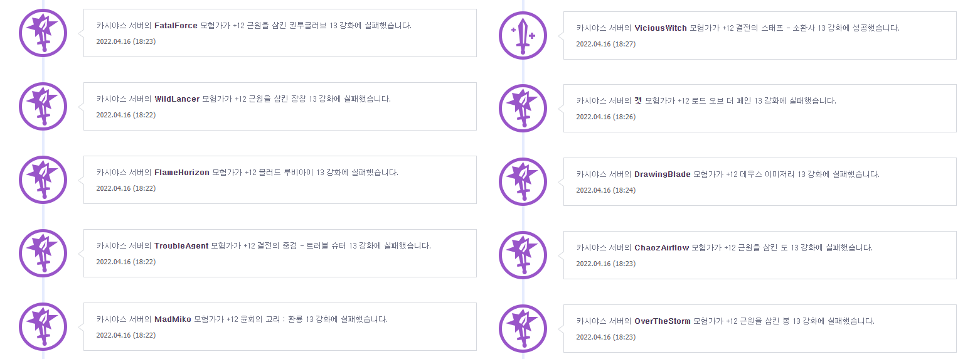Open the FatalForce adventurer name link
The height and width of the screenshot is (359, 980).
pyautogui.click(x=176, y=26)
